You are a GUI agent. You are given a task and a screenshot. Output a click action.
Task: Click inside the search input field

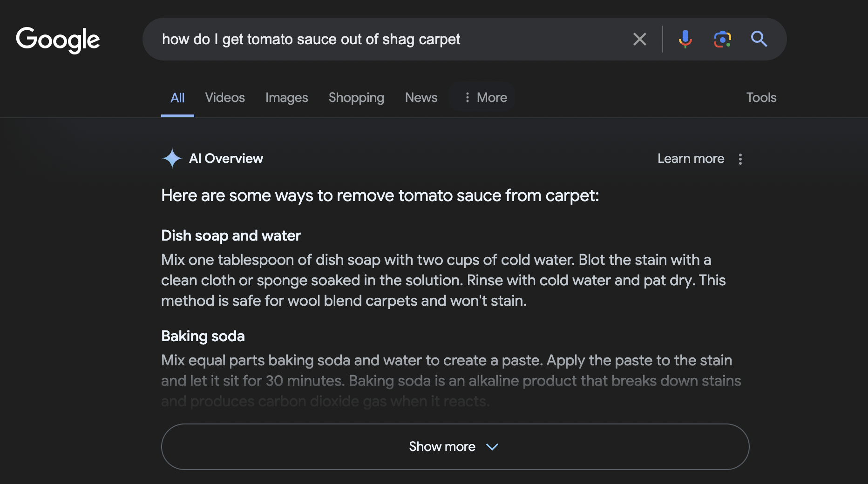373,39
